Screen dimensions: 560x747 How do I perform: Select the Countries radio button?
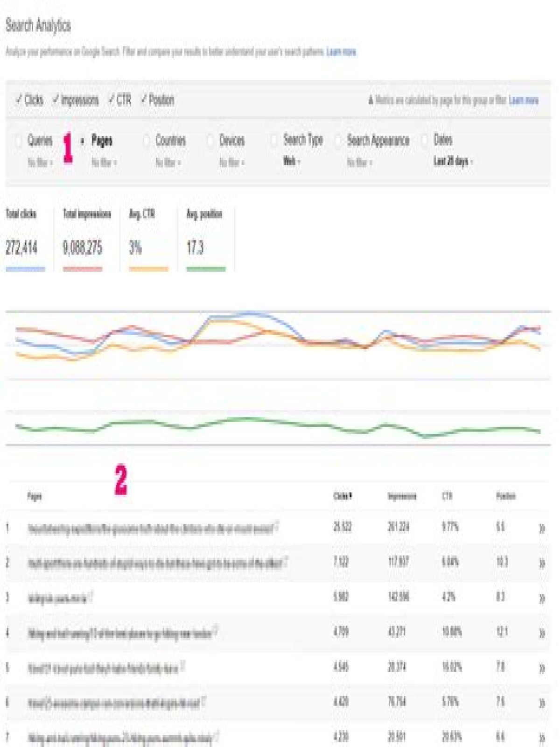point(146,141)
